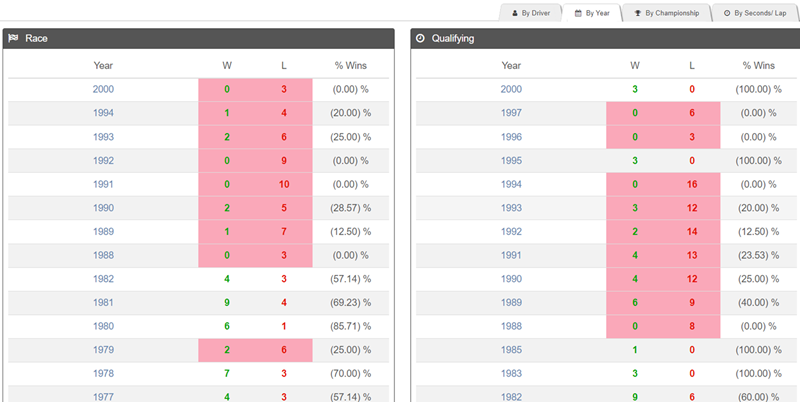800x402 pixels.
Task: Click the Race table % Wins column header
Action: [x=351, y=65]
